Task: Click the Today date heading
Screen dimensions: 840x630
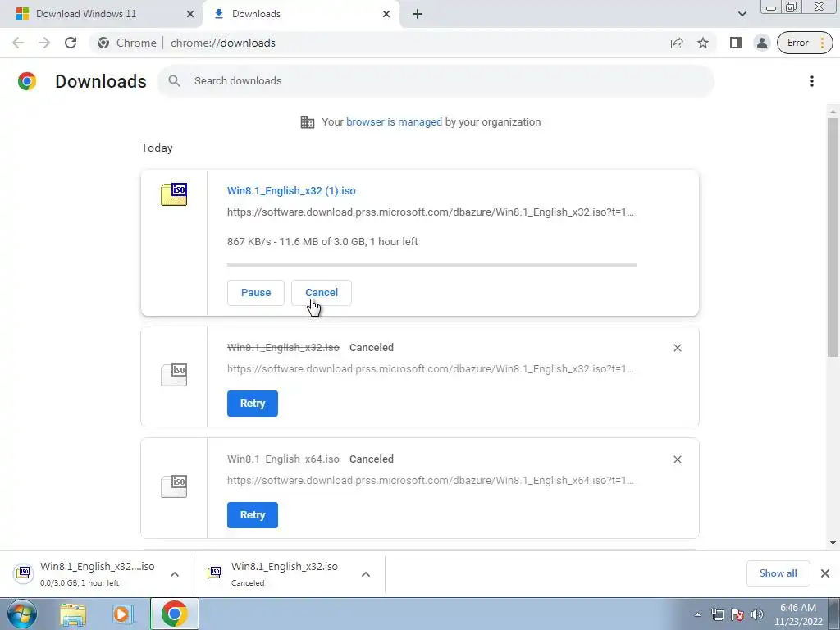Action: point(157,148)
